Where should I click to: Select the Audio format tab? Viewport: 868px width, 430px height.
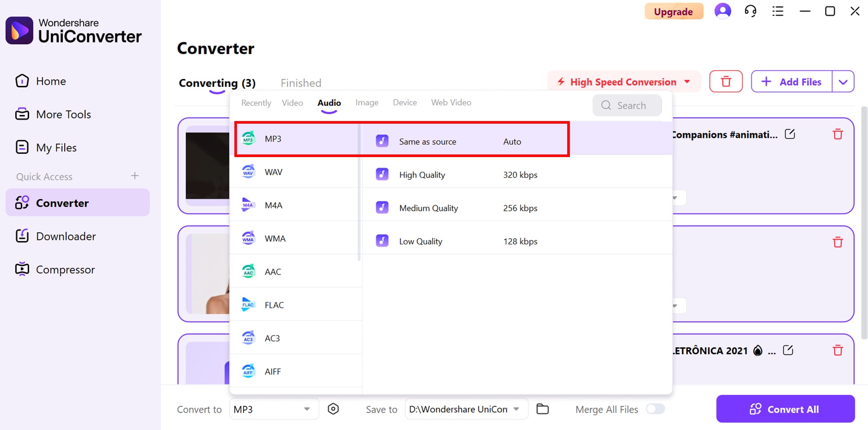329,103
